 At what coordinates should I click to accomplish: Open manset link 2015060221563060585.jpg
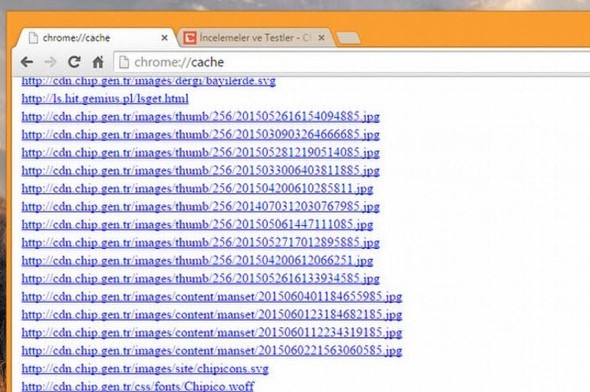point(212,351)
